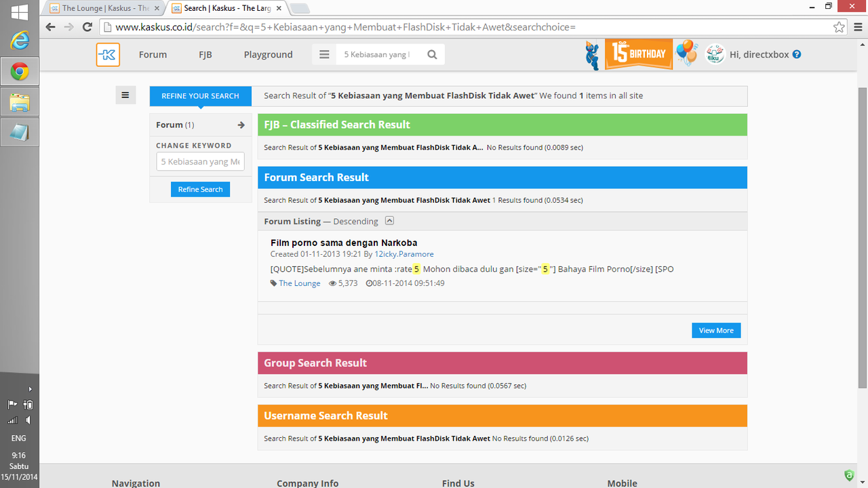
Task: Click the green shield icon at bottom right
Action: tap(848, 475)
